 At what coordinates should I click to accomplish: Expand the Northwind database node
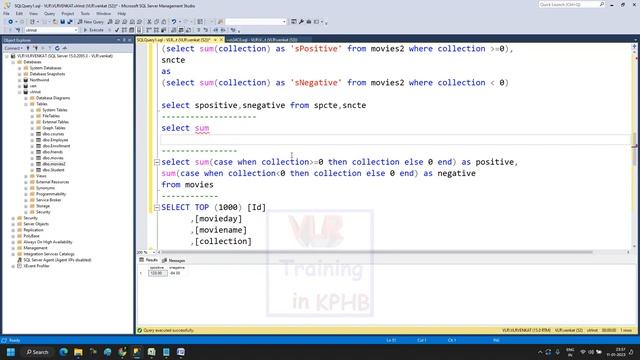pyautogui.click(x=20, y=80)
